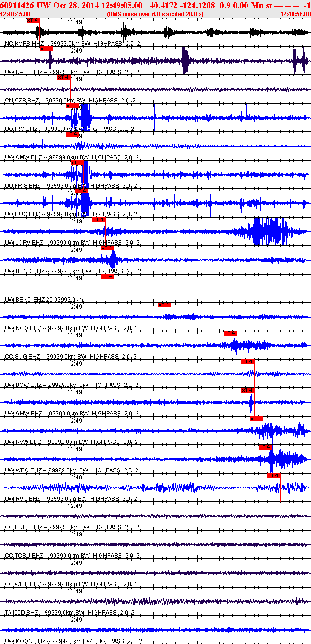This screenshot has height=644, width=311.
Task: Select the UW.RVW.EHZ station label
Action: (71, 442)
